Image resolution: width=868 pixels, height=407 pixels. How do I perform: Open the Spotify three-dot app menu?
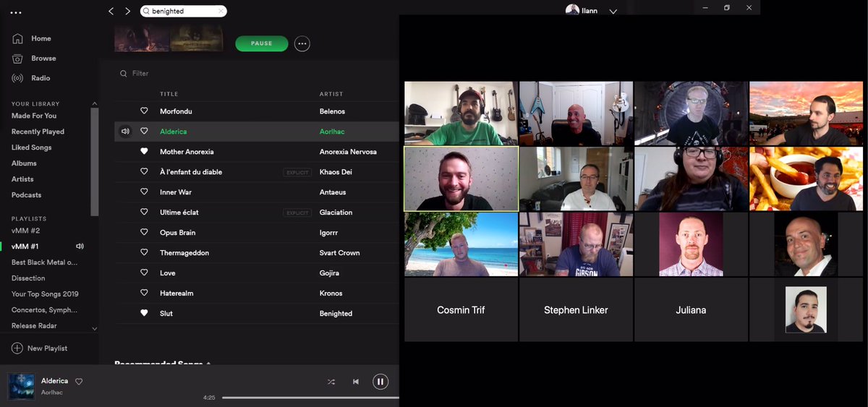point(17,13)
